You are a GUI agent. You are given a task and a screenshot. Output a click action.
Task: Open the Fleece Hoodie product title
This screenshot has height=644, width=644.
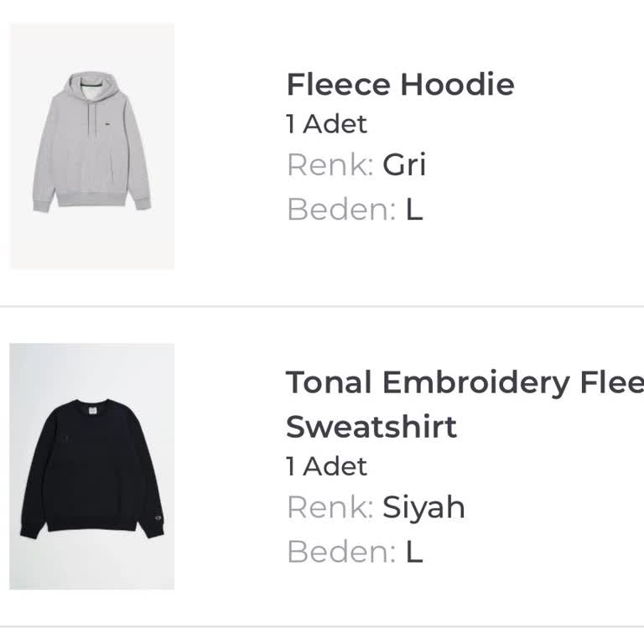(400, 84)
